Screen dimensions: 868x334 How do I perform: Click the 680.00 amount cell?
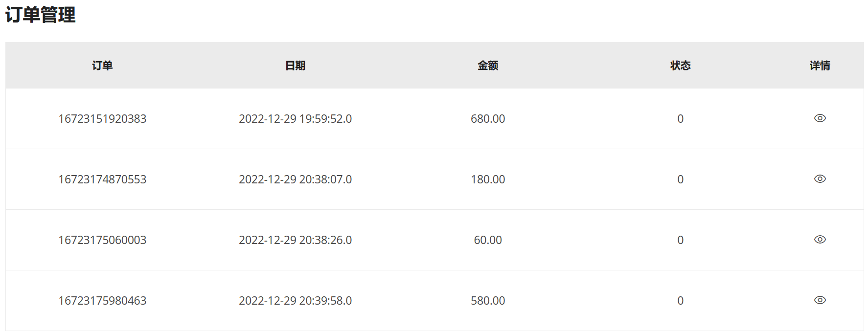488,119
